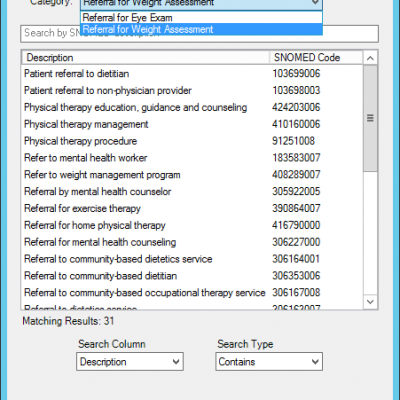Click the scrollbar up arrow

370,58
